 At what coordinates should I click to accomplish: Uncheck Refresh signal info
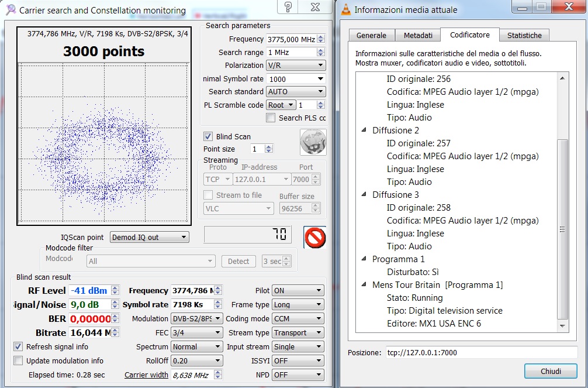tap(18, 346)
